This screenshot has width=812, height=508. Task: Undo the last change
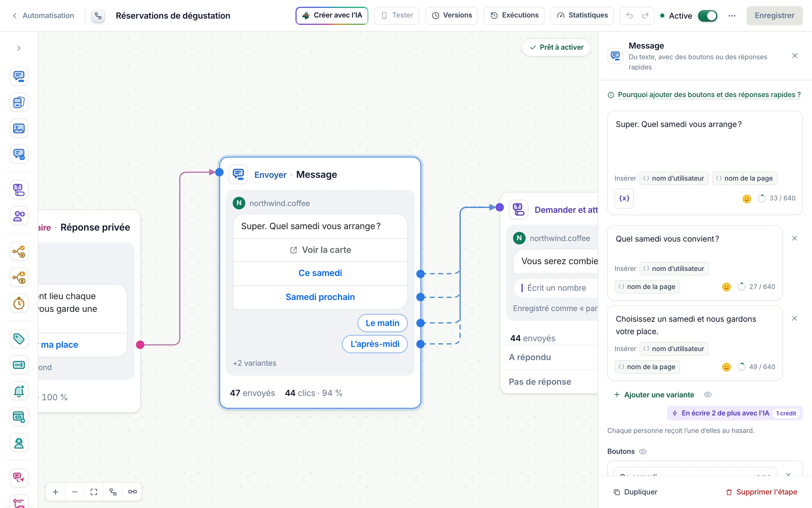pyautogui.click(x=630, y=16)
